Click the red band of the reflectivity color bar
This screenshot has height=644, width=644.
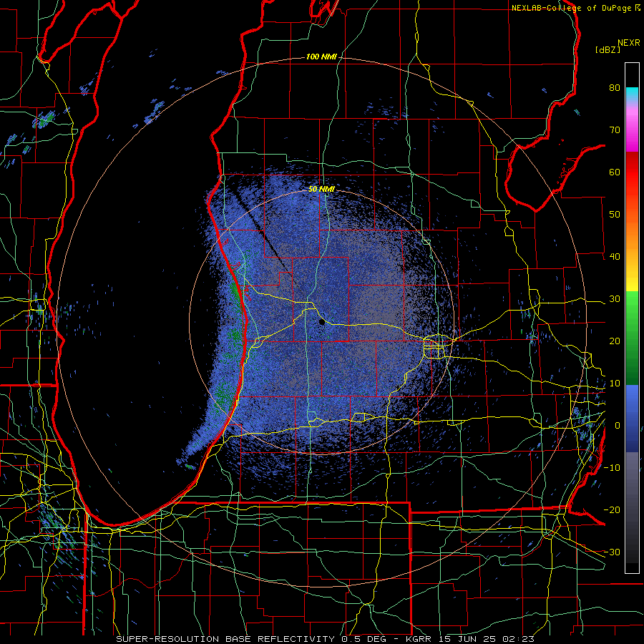click(632, 172)
